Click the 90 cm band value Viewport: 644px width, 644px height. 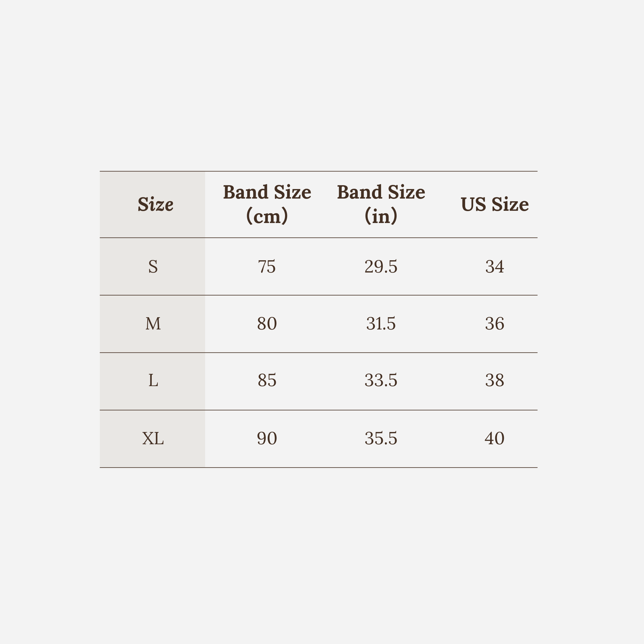coord(267,438)
